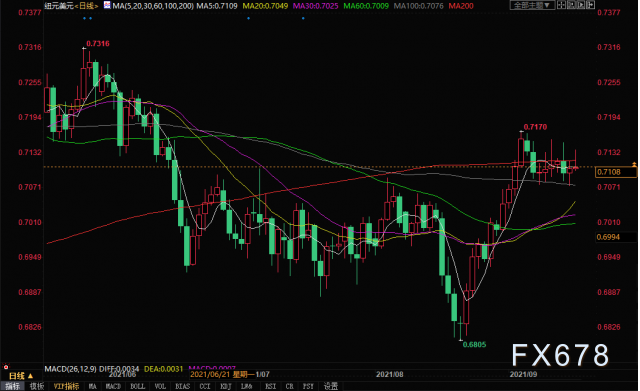Switch to the 模板 tab
Viewport: 640px width, 391px height.
(x=37, y=386)
